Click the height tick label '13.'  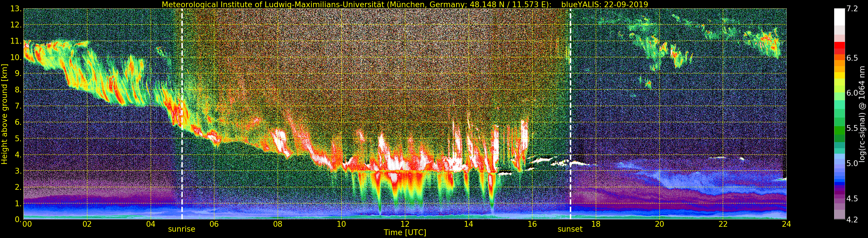point(16,8)
